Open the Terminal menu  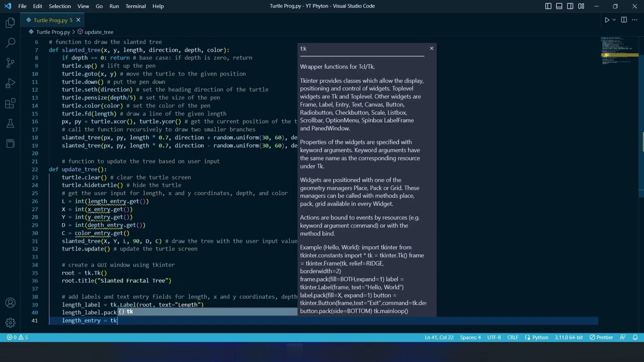pyautogui.click(x=136, y=6)
